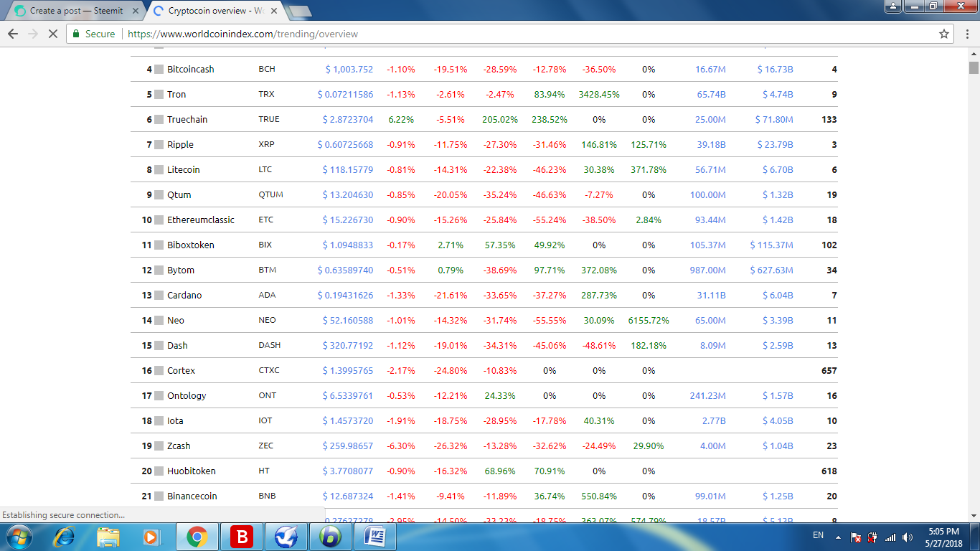Open the Cortex coin link

(182, 371)
